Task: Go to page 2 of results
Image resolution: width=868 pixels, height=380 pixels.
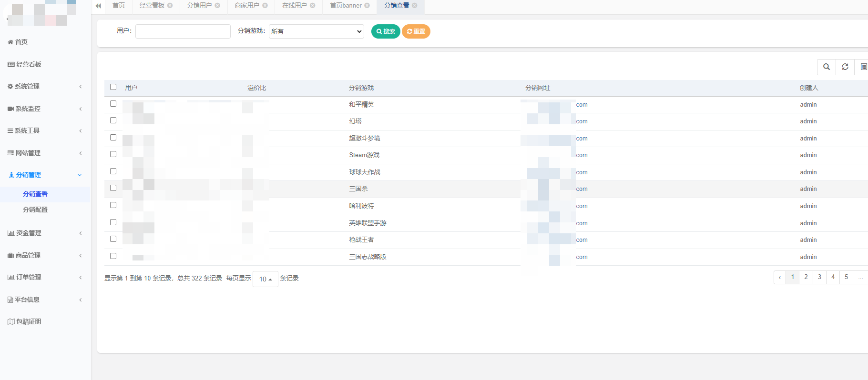Action: [x=806, y=277]
